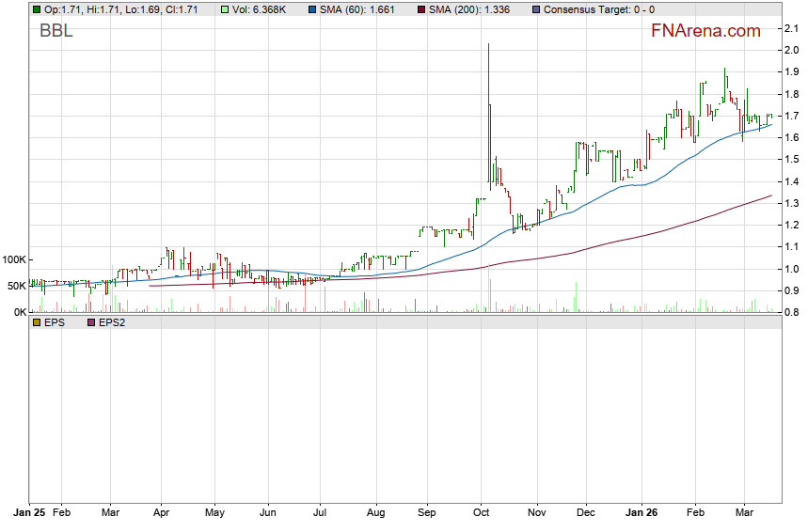
Task: Click the blue SMA (60) legend swatch
Action: point(312,9)
